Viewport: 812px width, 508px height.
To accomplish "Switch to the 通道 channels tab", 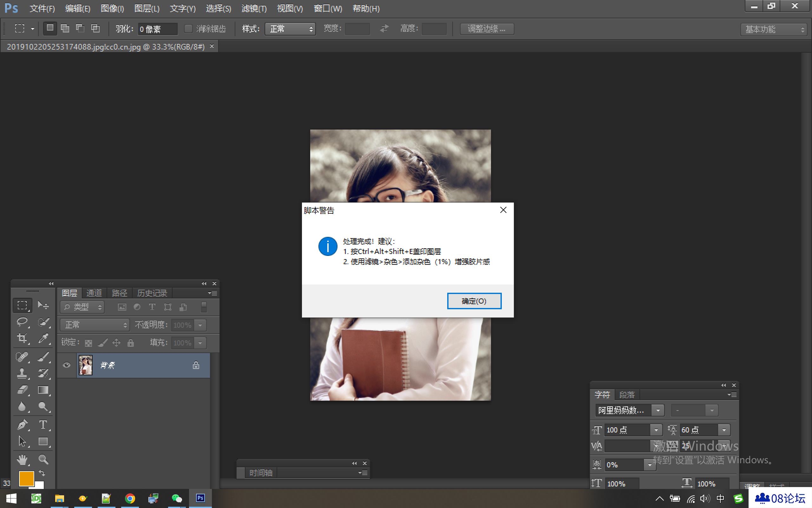I will (x=94, y=293).
